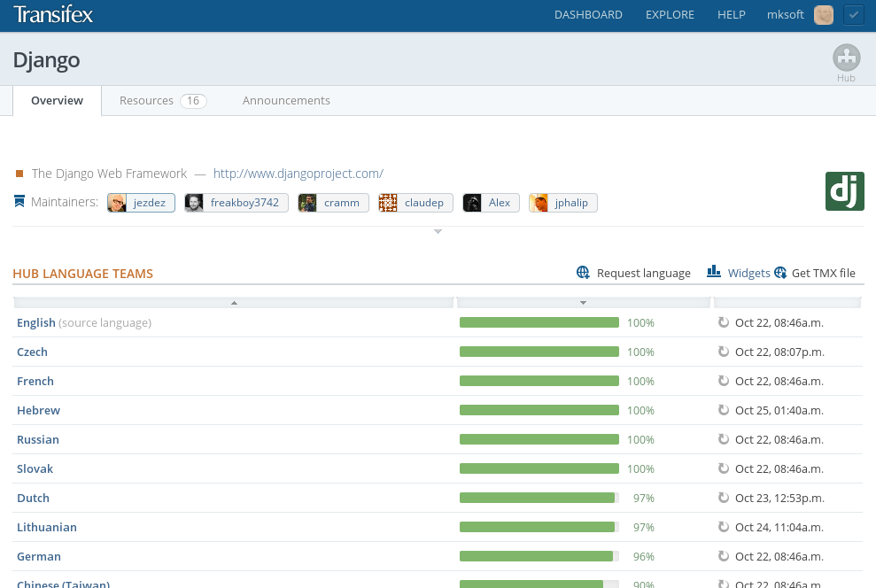Open EXPLORE in top navigation
Image resolution: width=876 pixels, height=588 pixels.
click(x=670, y=15)
